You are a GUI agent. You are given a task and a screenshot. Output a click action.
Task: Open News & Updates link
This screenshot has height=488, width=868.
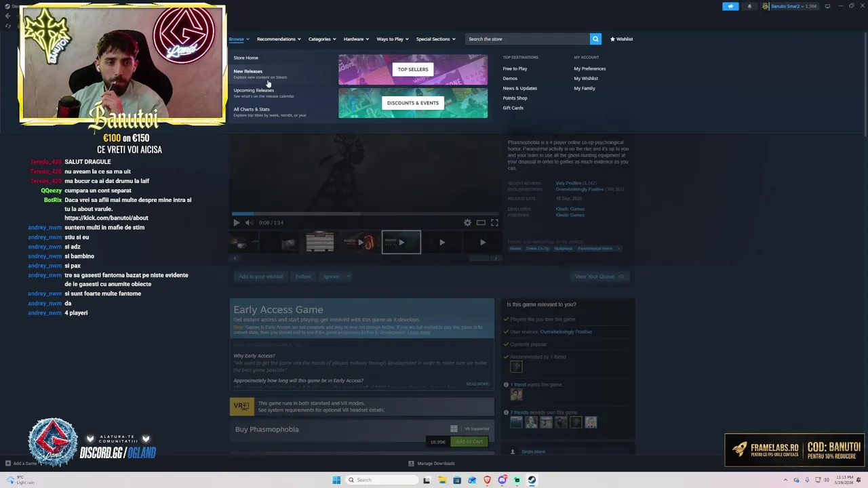coord(519,88)
